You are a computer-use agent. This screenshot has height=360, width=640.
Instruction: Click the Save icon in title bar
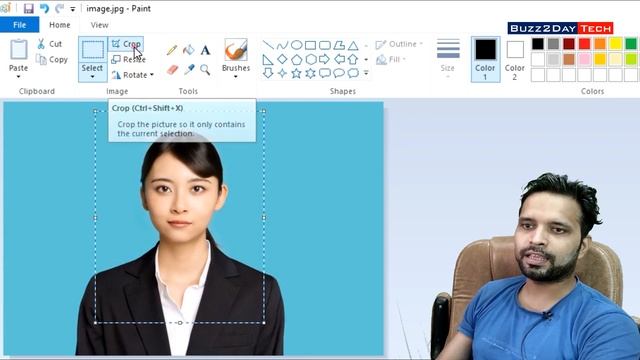pos(28,8)
